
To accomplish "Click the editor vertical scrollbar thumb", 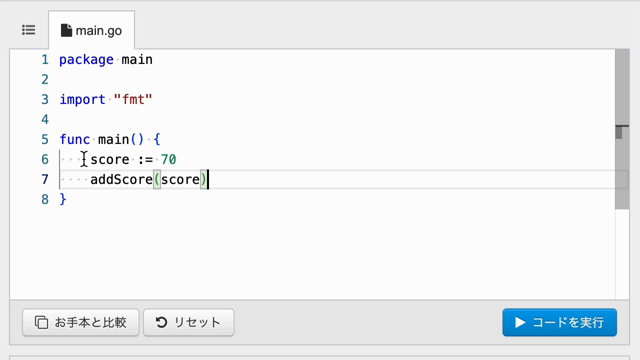I will pos(622,129).
